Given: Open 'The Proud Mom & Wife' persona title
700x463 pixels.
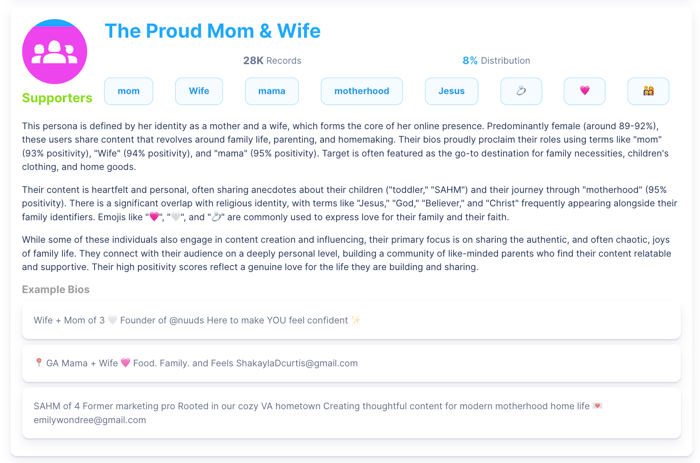Looking at the screenshot, I should 212,31.
